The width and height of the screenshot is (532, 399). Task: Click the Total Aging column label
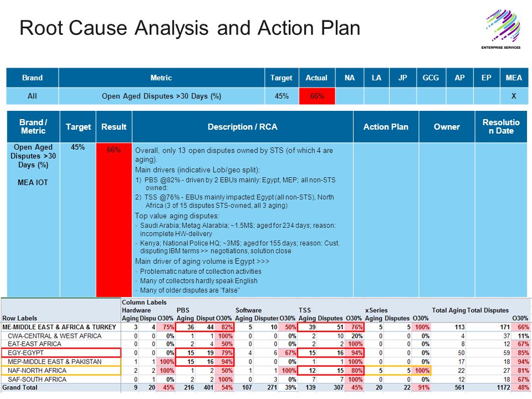coord(448,310)
